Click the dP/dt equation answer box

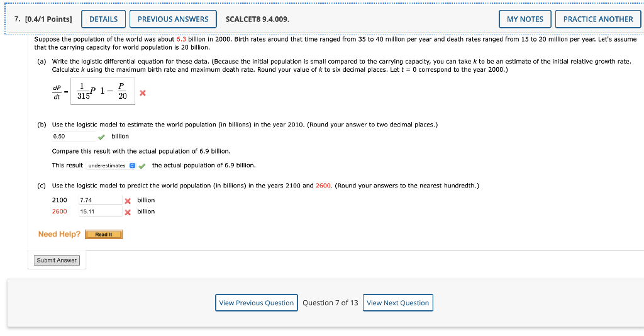point(103,91)
